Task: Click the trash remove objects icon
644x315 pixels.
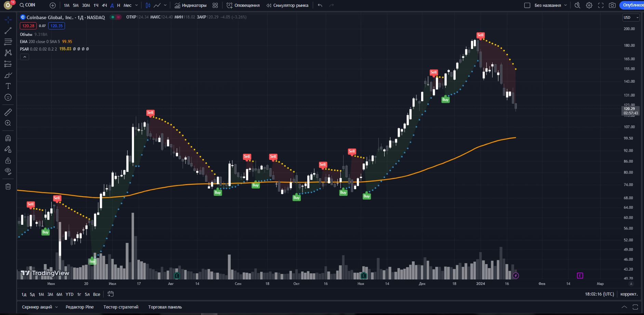Action: pyautogui.click(x=8, y=187)
